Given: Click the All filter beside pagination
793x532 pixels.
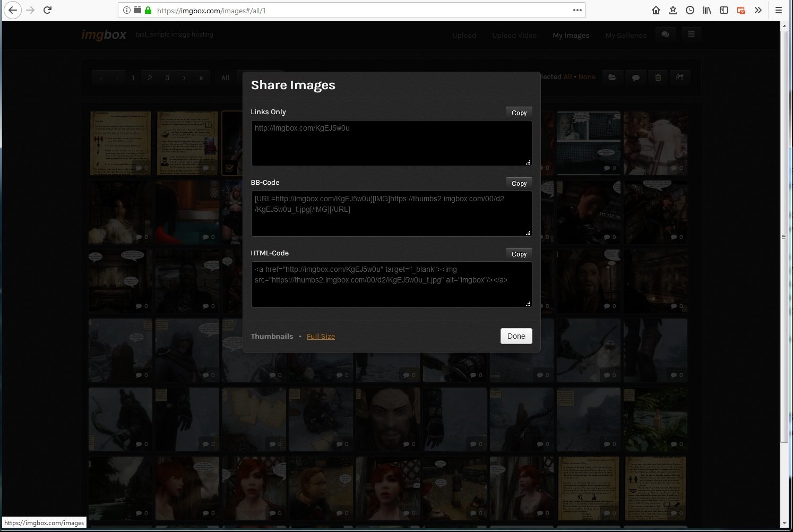Looking at the screenshot, I should coord(226,78).
